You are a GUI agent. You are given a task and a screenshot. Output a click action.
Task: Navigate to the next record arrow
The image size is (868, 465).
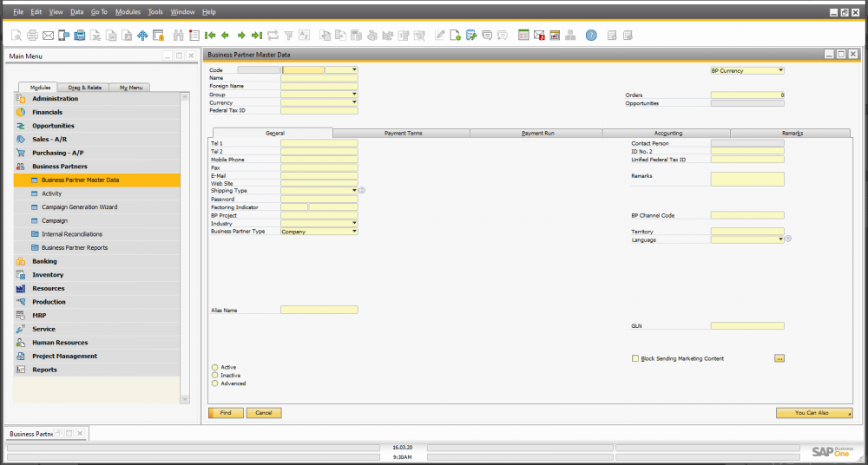[240, 36]
